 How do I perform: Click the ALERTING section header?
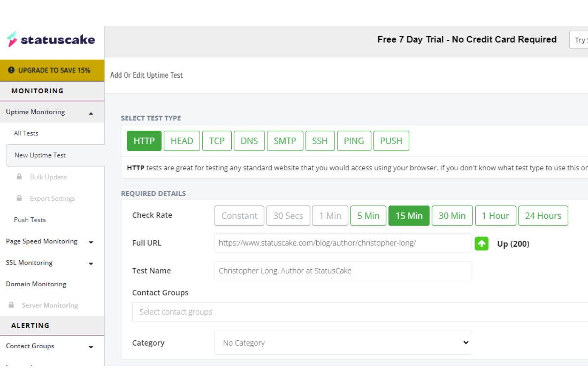coord(30,326)
